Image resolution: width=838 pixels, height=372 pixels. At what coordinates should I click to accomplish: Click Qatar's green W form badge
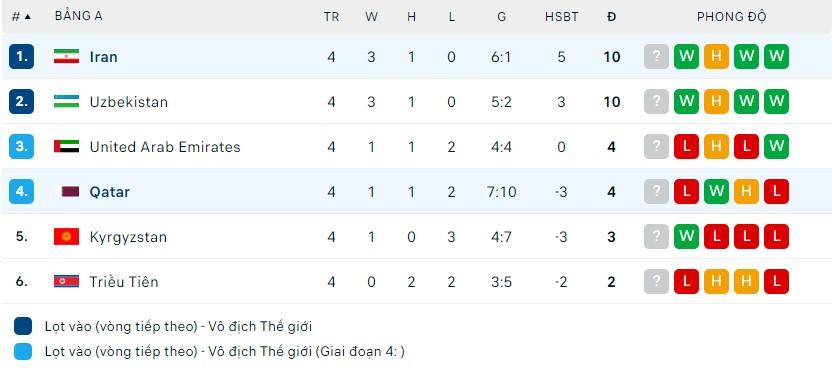pyautogui.click(x=716, y=191)
